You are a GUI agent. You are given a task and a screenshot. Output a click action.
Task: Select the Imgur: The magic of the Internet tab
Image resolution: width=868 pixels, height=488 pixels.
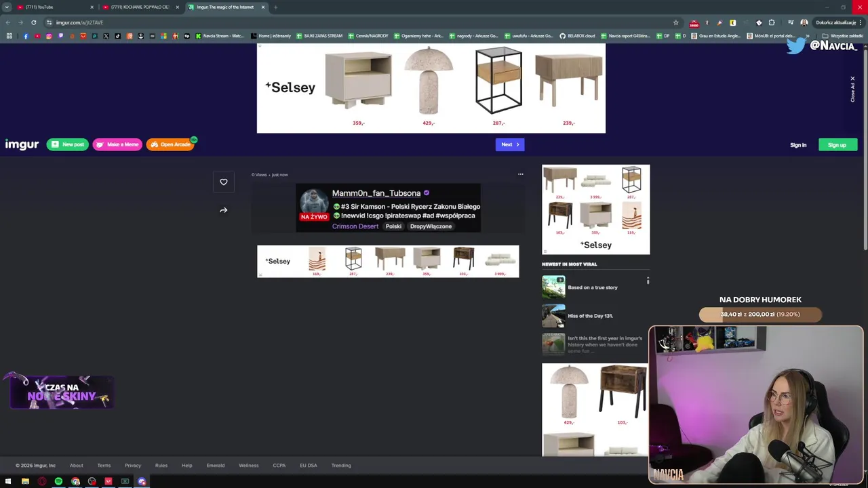point(226,7)
